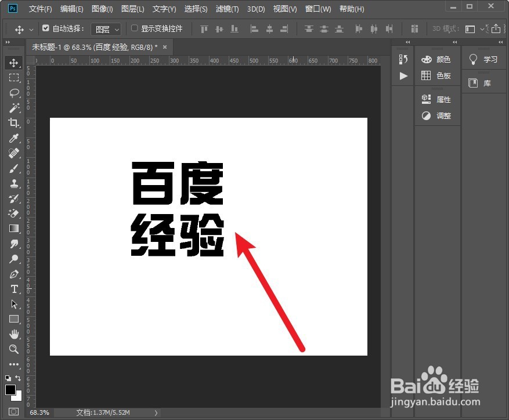Screen dimensions: 509x420
Task: Open the 颜色 panel
Action: pos(436,59)
